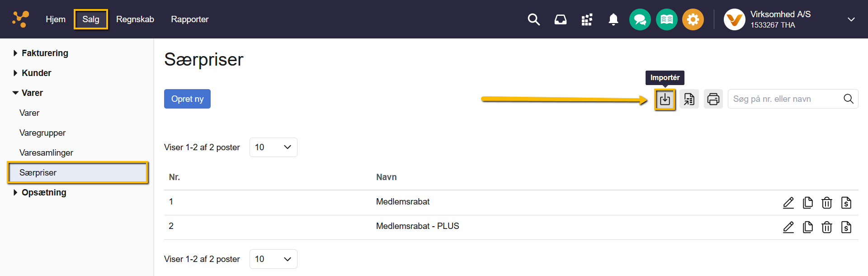Image resolution: width=868 pixels, height=276 pixels.
Task: Open the Regnskab menu
Action: coord(135,19)
